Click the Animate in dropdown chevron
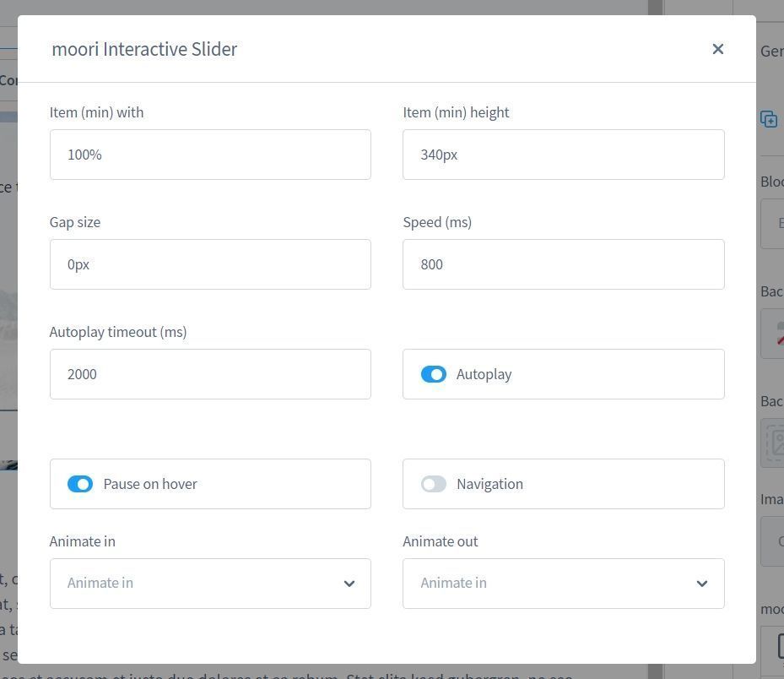This screenshot has width=784, height=679. tap(349, 584)
